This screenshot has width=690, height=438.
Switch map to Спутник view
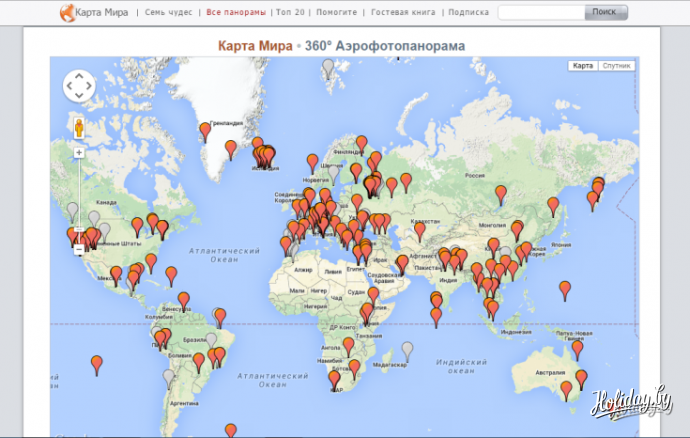[x=615, y=66]
